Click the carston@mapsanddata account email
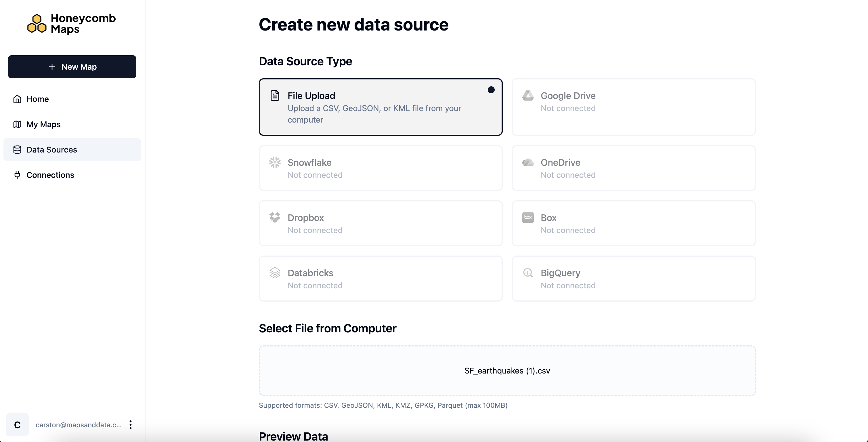Image resolution: width=868 pixels, height=442 pixels. (78, 425)
